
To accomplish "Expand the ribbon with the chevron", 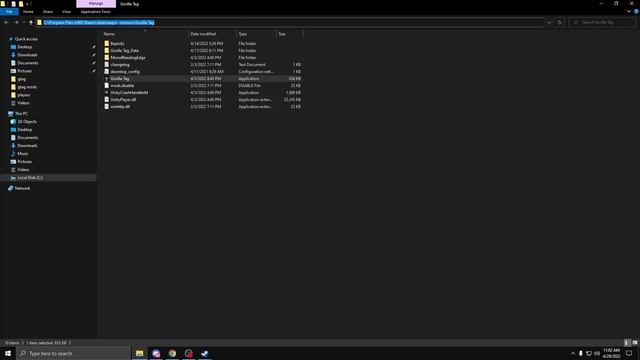I will pyautogui.click(x=629, y=11).
